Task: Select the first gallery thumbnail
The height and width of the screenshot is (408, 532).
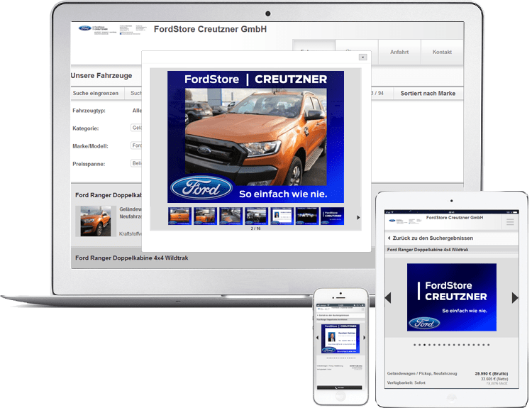Action: coord(180,216)
